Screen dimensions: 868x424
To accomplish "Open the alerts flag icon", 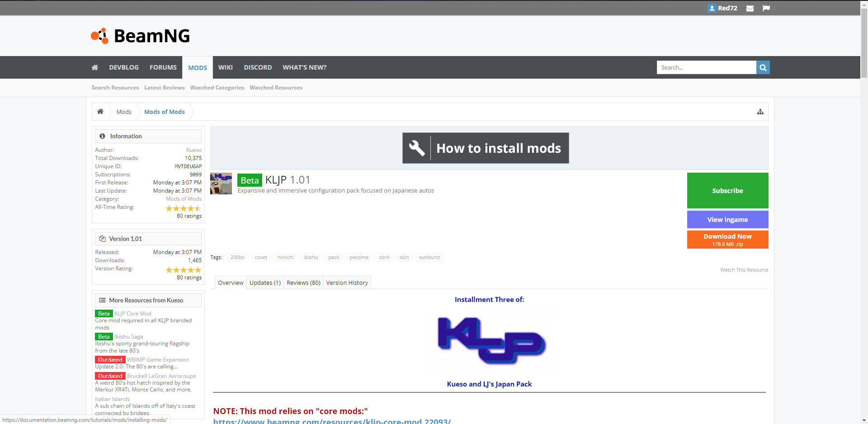I will pyautogui.click(x=766, y=8).
